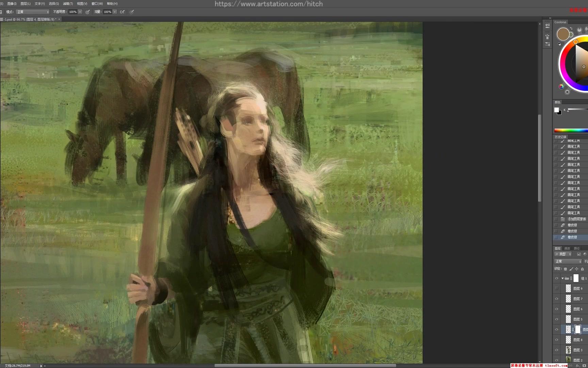Pick a color from spectrum ramp
Viewport: 588px width, 368px height.
coord(571,130)
